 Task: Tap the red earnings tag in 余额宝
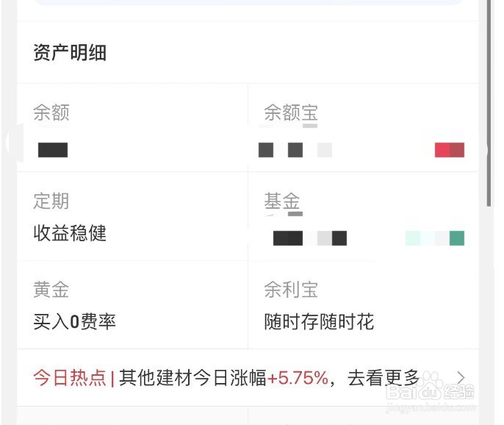pos(450,150)
